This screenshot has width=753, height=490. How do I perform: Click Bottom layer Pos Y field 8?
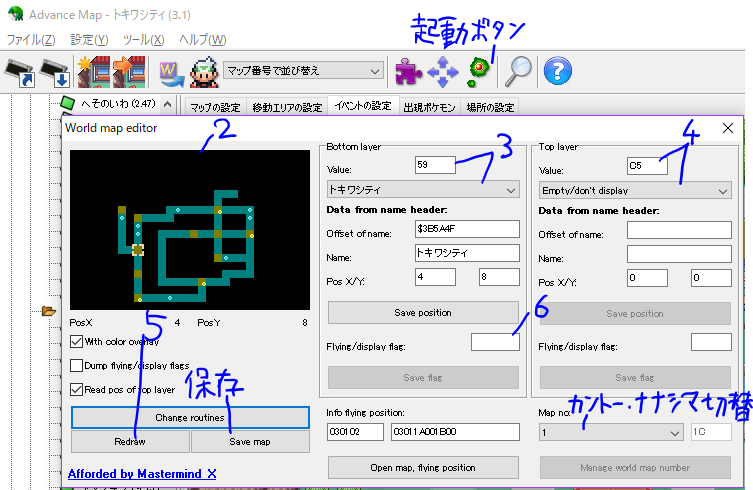tap(499, 277)
